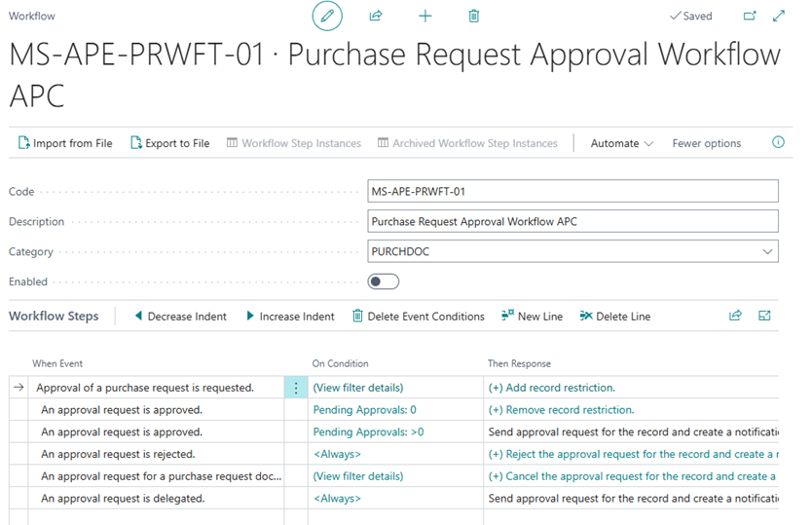Viewport: 812px width, 525px height.
Task: Open workflow in new window icon
Action: (750, 17)
